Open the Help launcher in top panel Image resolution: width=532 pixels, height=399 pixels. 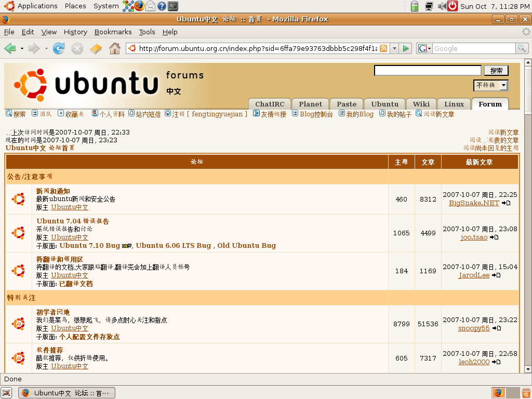click(x=162, y=6)
